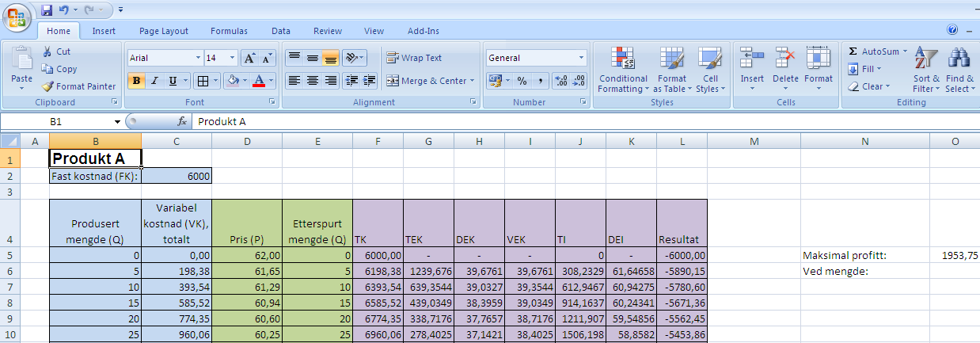Apply the fill color swatch
Screen dimensions: 980x343
(x=232, y=81)
